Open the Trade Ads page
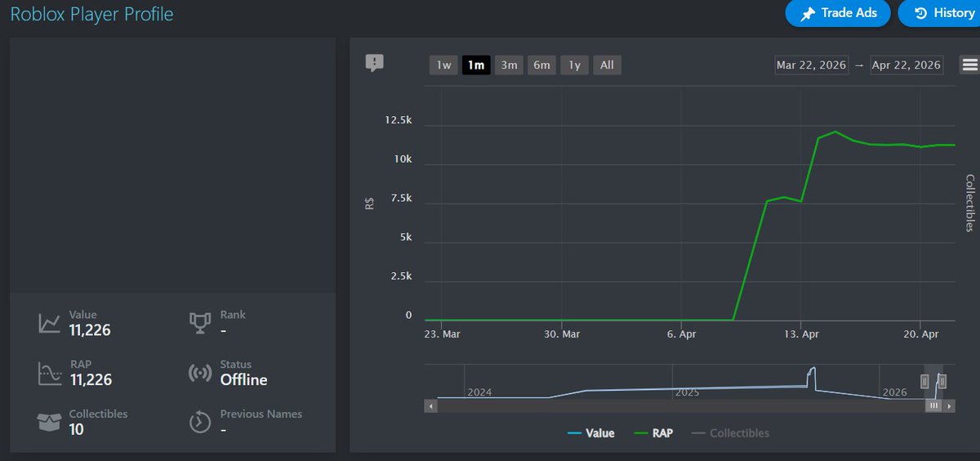 tap(837, 13)
